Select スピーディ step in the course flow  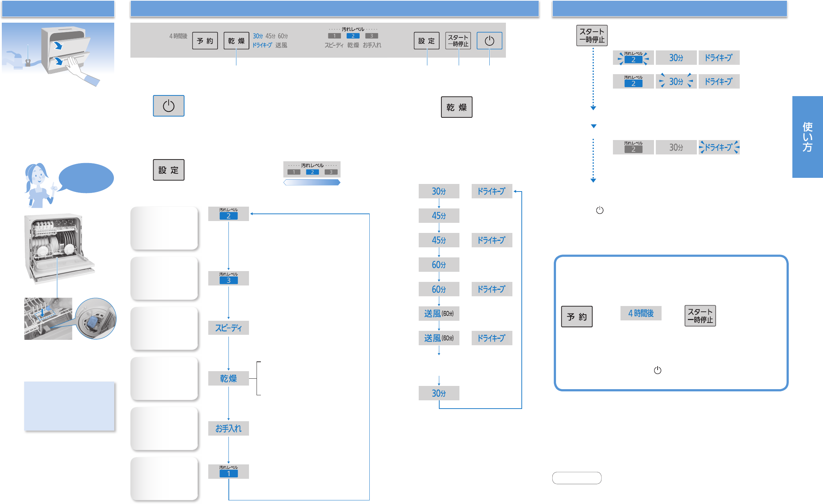pos(228,328)
